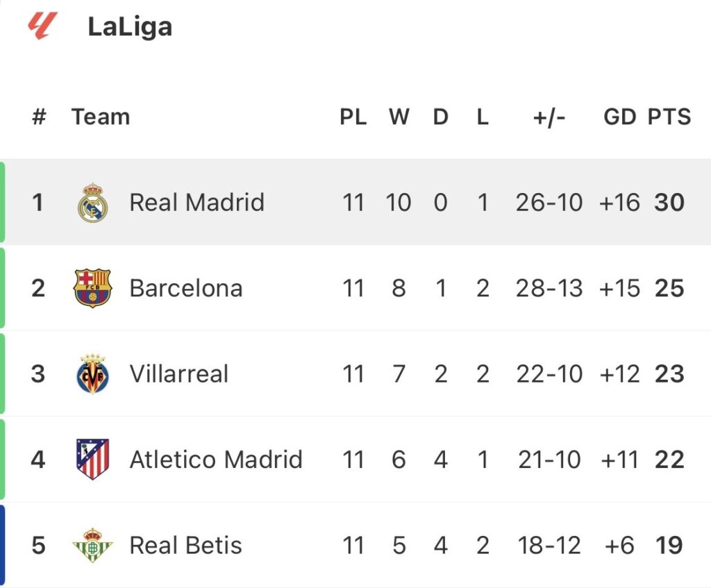The width and height of the screenshot is (711, 588).
Task: Click Real Madrid's 30 points value
Action: click(669, 203)
